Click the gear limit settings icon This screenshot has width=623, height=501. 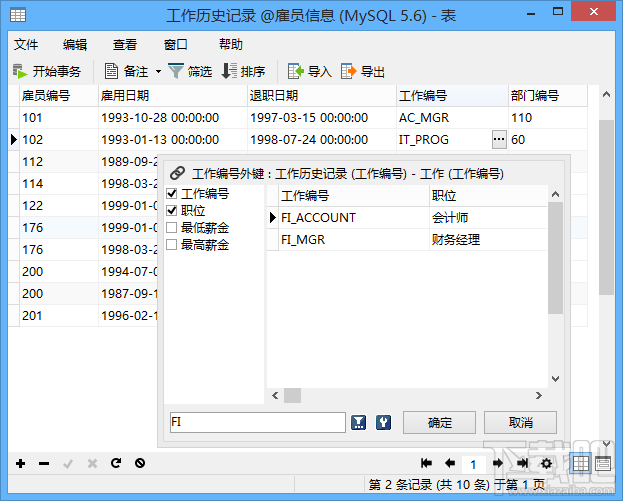(x=546, y=463)
